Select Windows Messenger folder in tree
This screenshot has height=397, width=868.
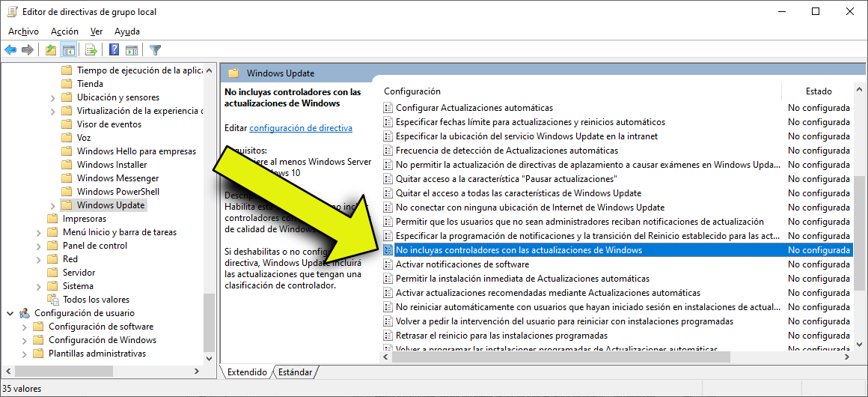[118, 178]
